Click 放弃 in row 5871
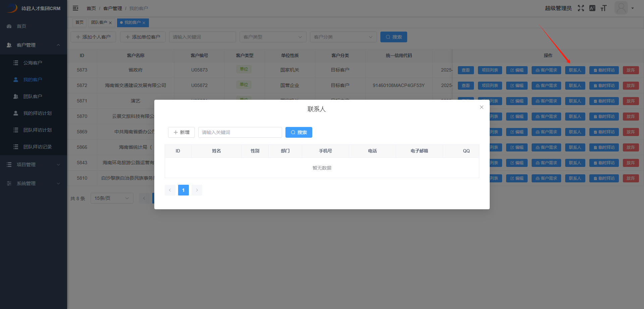644x309 pixels. pyautogui.click(x=631, y=101)
